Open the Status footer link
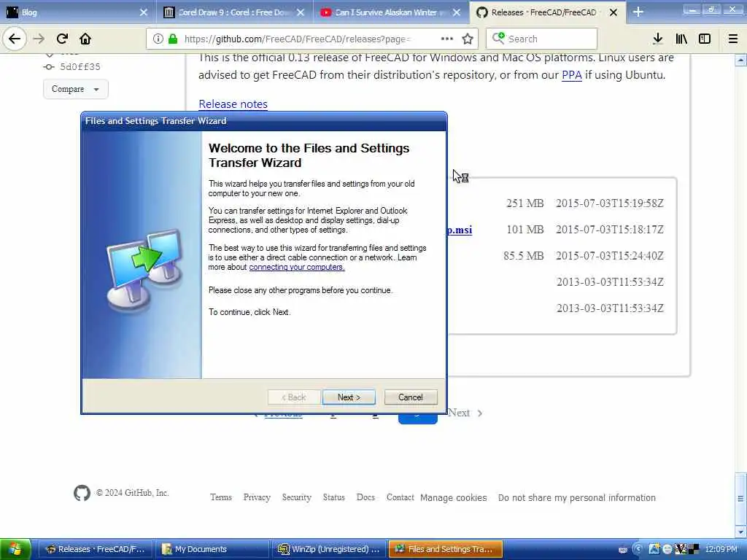The width and height of the screenshot is (747, 560). (x=334, y=497)
